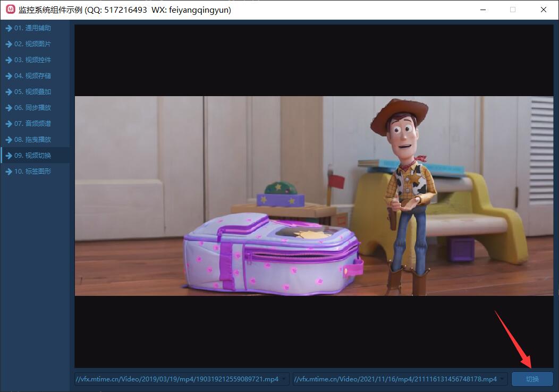Close the 监控系统组件示例 window

tap(544, 10)
